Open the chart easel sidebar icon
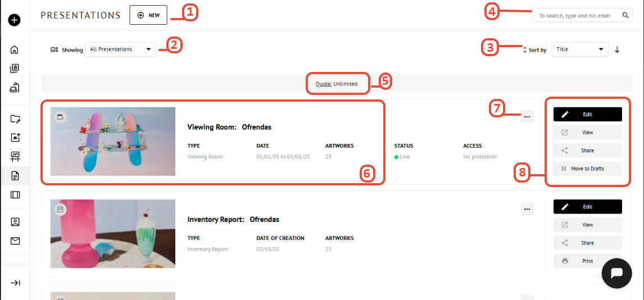The width and height of the screenshot is (644, 300). click(x=15, y=156)
